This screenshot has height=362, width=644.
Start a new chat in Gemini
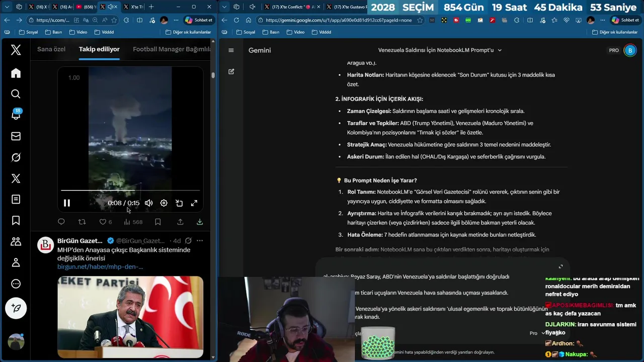pyautogui.click(x=231, y=71)
